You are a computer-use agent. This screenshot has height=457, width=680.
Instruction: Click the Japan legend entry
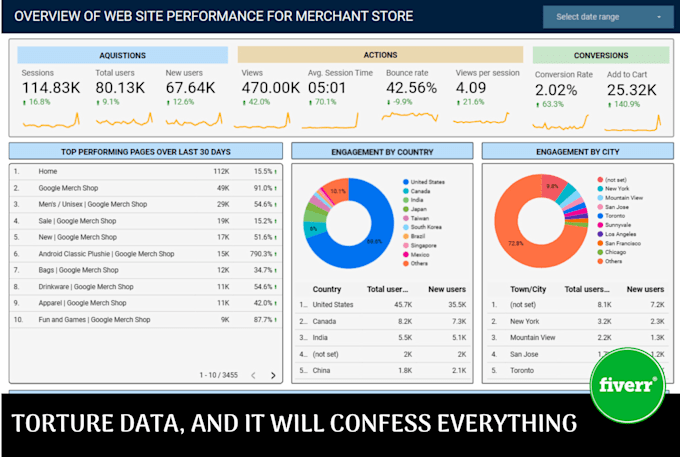point(415,209)
